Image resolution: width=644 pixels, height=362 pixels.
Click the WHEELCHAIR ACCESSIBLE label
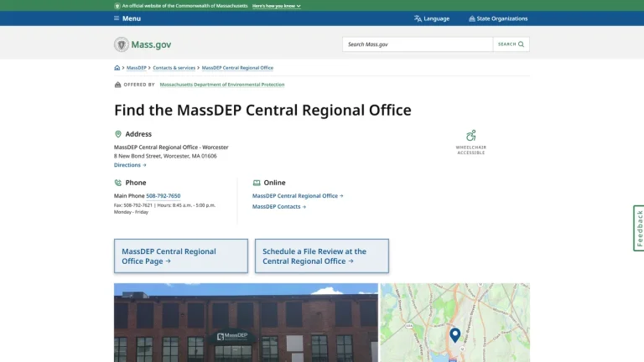(x=471, y=150)
